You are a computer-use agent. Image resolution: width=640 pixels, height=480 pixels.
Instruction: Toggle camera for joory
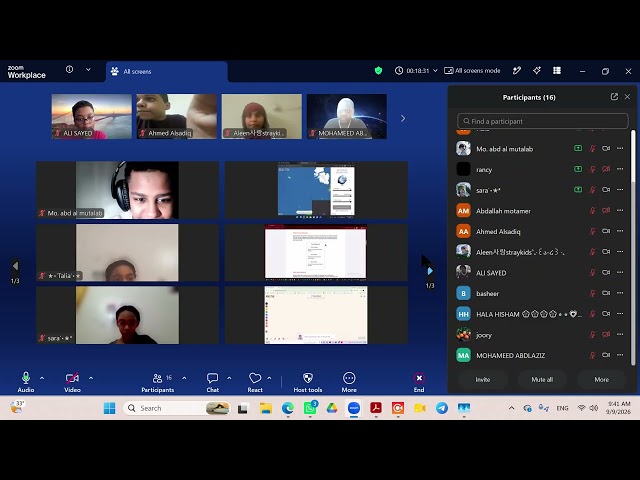tap(606, 334)
